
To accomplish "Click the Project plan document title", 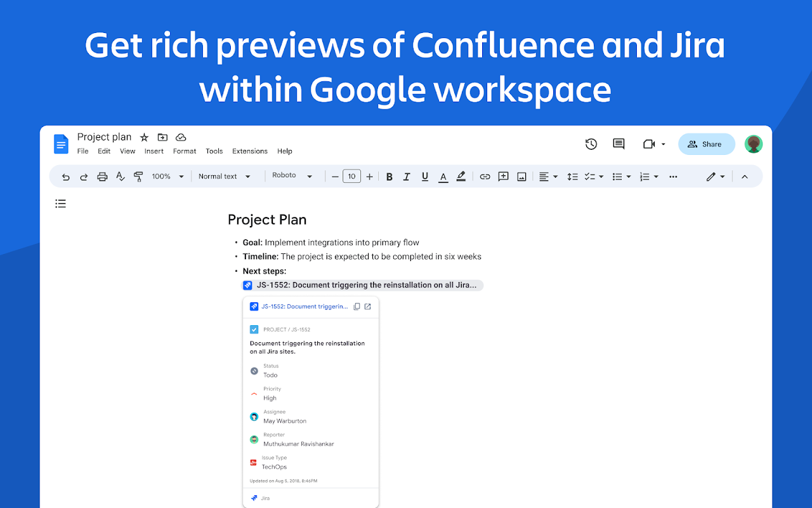I will [104, 137].
